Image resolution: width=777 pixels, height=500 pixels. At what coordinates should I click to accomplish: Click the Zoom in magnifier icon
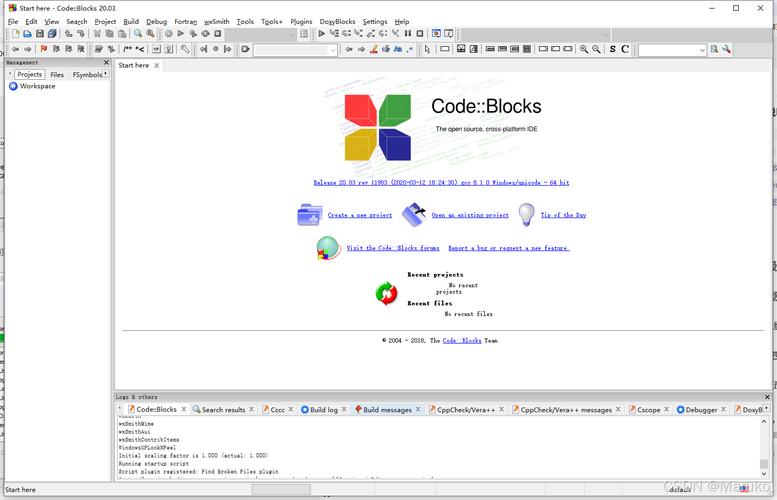[584, 49]
